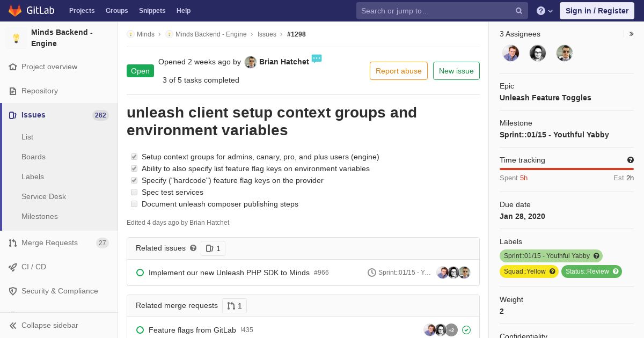
Task: Collapse the right sidebar chevrons
Action: click(632, 34)
